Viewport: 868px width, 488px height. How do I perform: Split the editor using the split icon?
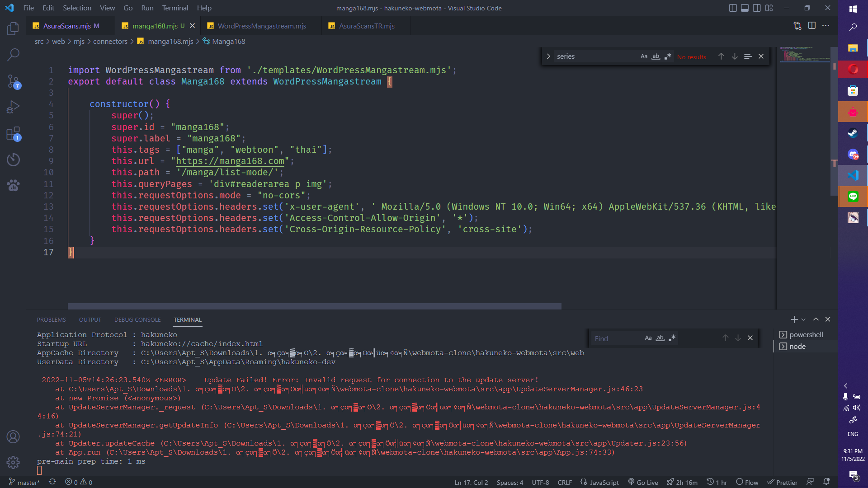tap(812, 26)
